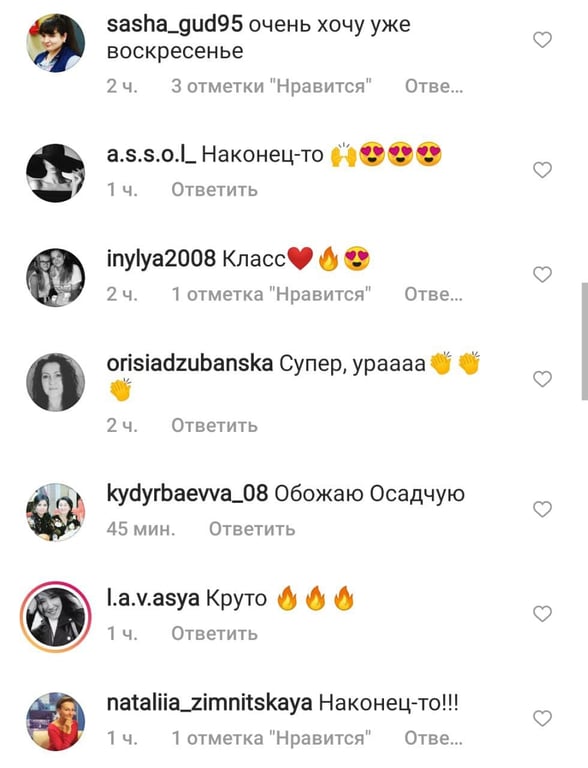The width and height of the screenshot is (588, 768).
Task: View 3 отметки "Нравится" on sasha_gud95 comment
Action: coord(271,86)
